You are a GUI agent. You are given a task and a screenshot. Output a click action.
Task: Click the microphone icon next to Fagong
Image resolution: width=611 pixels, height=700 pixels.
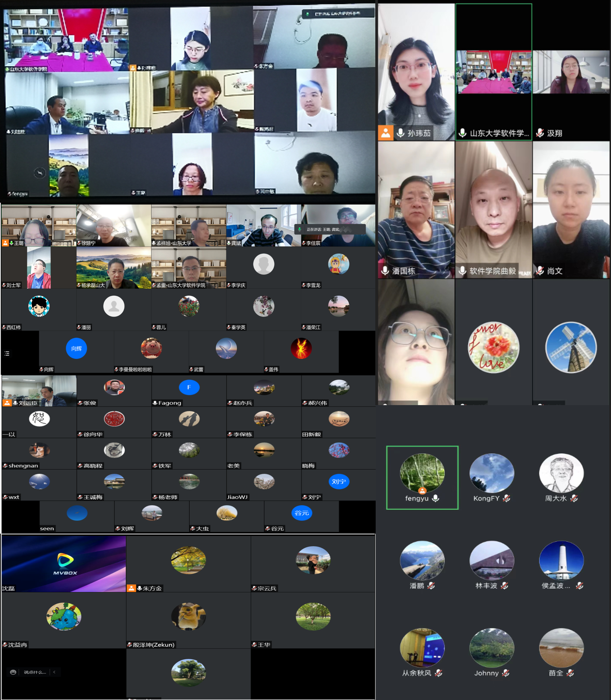click(155, 403)
